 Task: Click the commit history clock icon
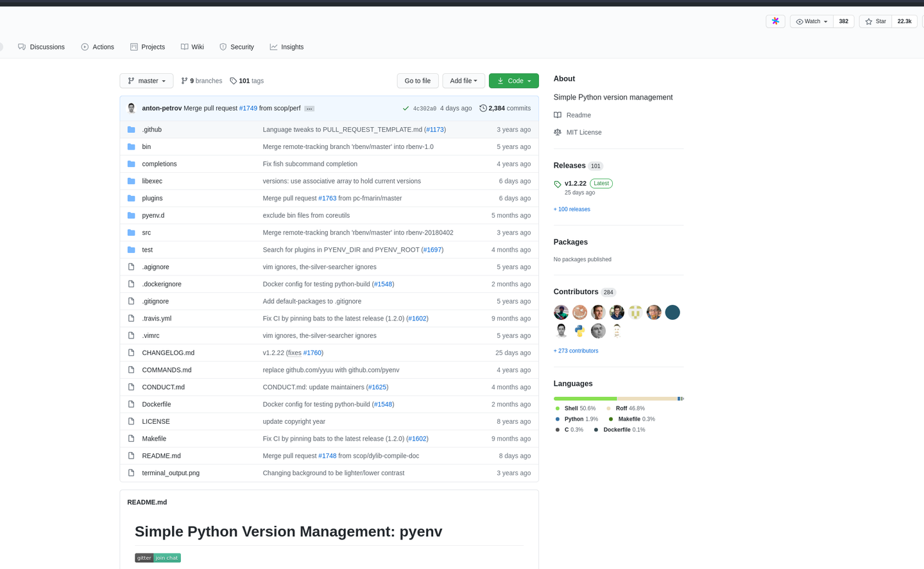coord(483,108)
